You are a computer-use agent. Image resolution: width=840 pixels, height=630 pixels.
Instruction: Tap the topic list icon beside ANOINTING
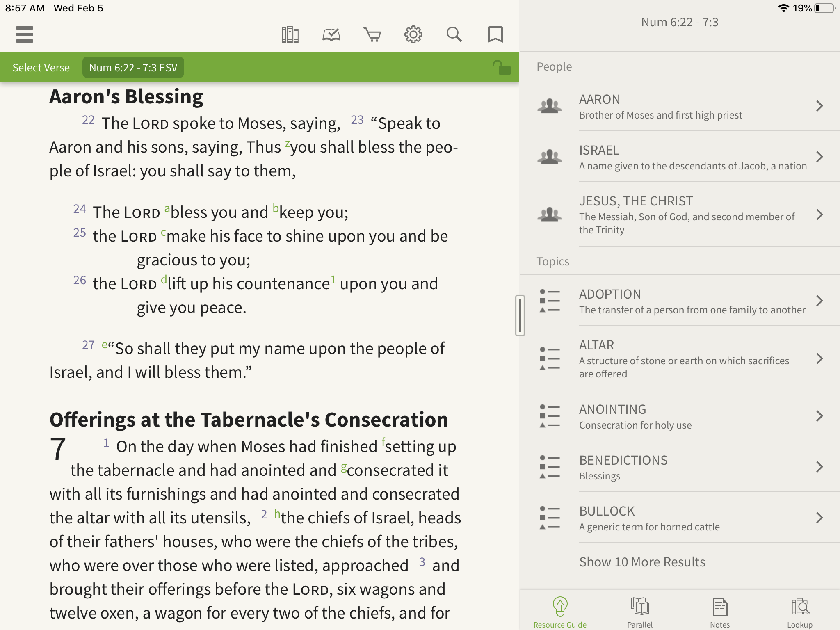550,416
